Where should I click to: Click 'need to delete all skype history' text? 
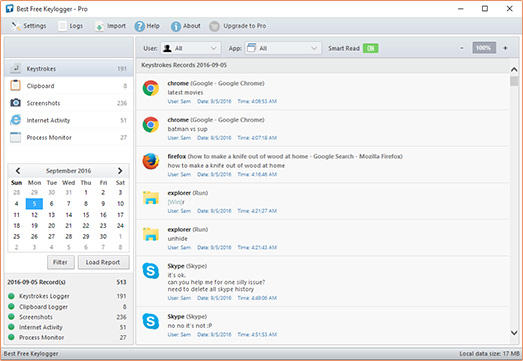(x=211, y=289)
